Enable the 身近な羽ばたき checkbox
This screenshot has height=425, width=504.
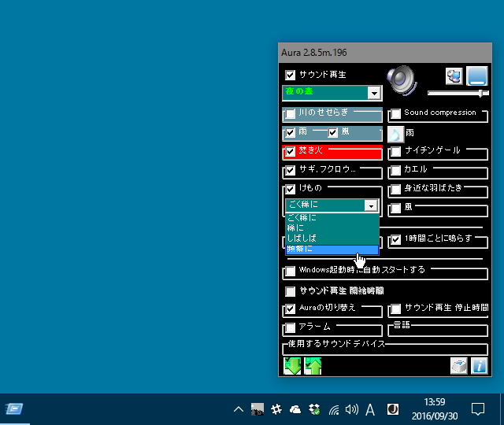point(395,189)
